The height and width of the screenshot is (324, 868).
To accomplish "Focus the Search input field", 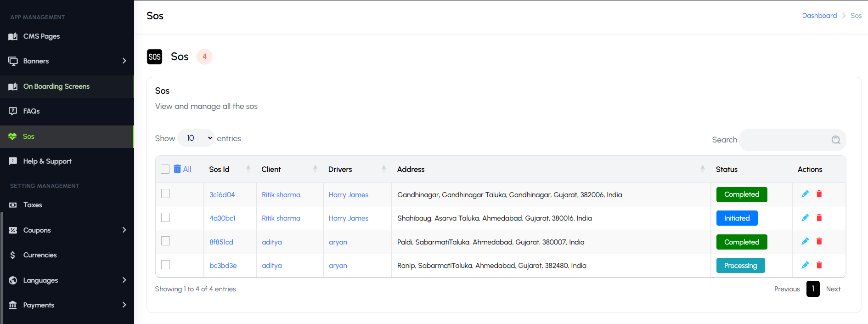I will tap(784, 140).
